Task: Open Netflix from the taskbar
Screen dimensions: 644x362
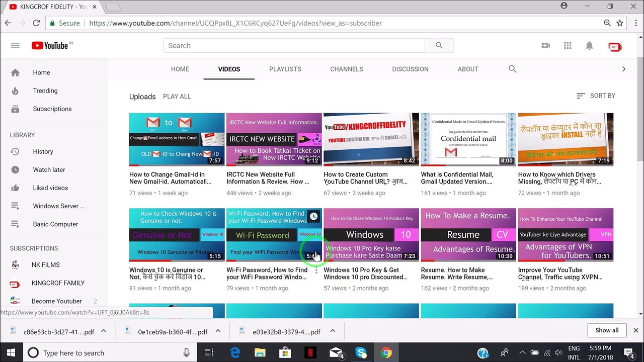Action: pos(310,352)
